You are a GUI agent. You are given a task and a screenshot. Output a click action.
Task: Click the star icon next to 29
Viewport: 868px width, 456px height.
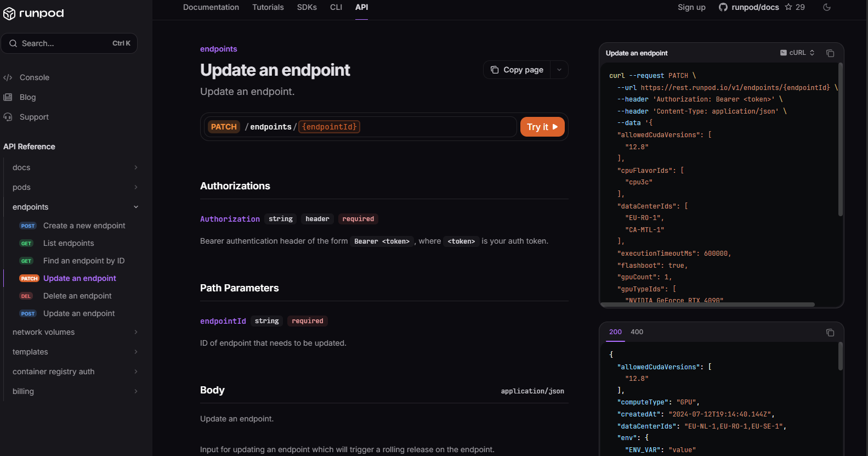click(x=788, y=7)
